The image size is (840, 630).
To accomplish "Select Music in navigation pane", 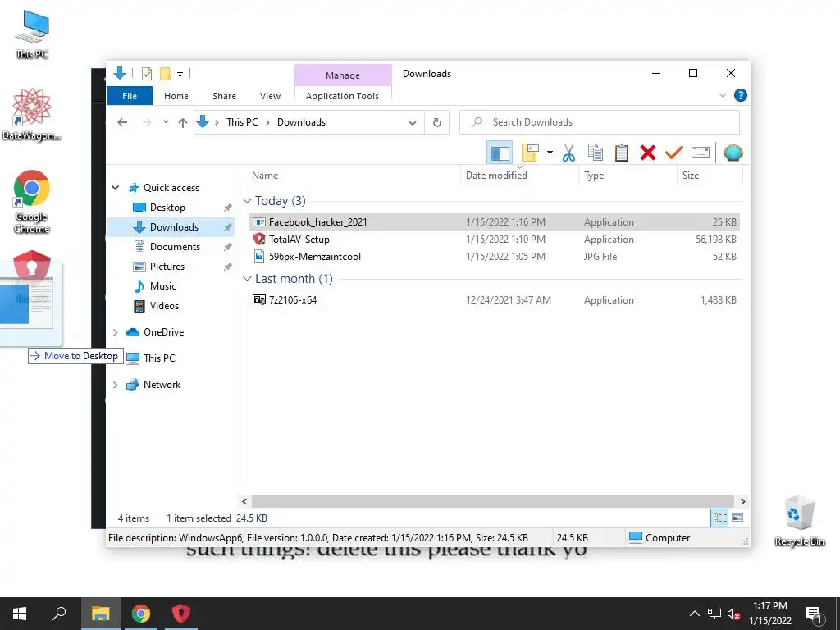I will [x=163, y=286].
